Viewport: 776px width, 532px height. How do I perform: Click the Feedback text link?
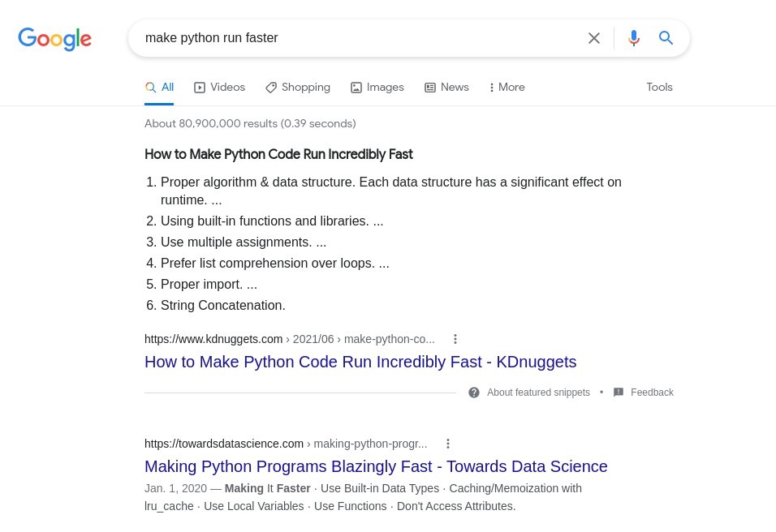[x=652, y=393]
